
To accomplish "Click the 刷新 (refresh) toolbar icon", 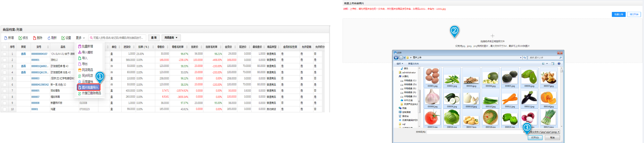I will tap(49, 38).
